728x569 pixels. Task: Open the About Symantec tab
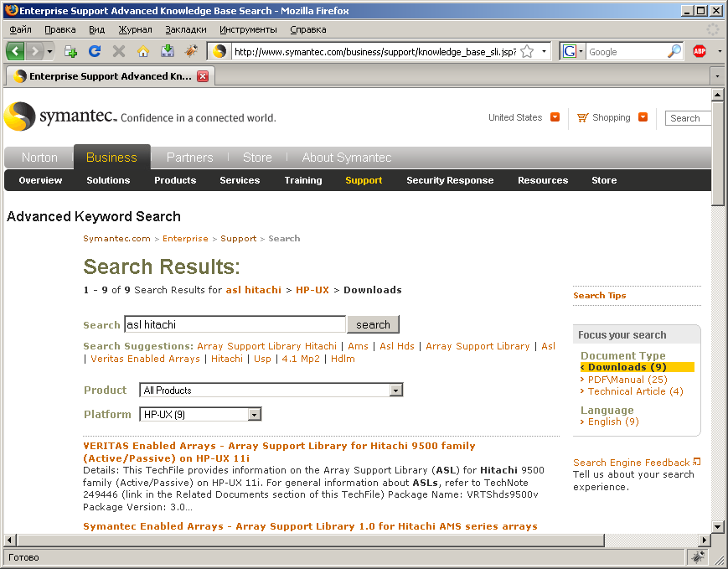tap(346, 158)
